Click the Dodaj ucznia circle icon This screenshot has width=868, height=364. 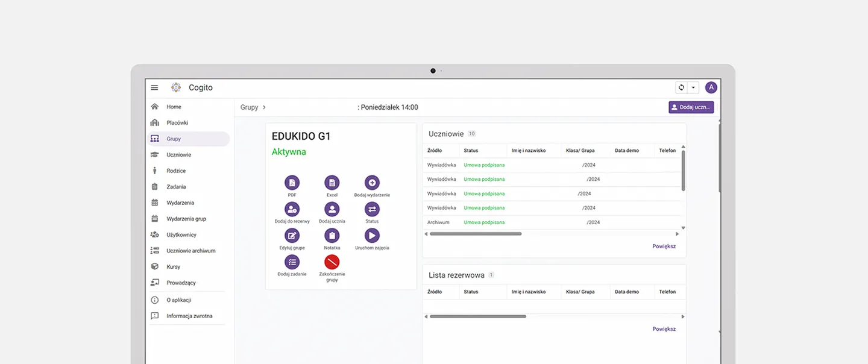pos(332,209)
